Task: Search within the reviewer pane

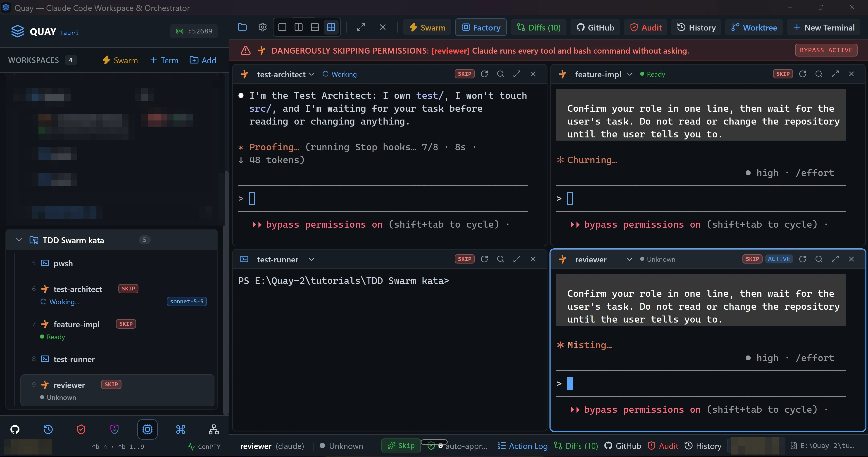Action: coord(819,259)
